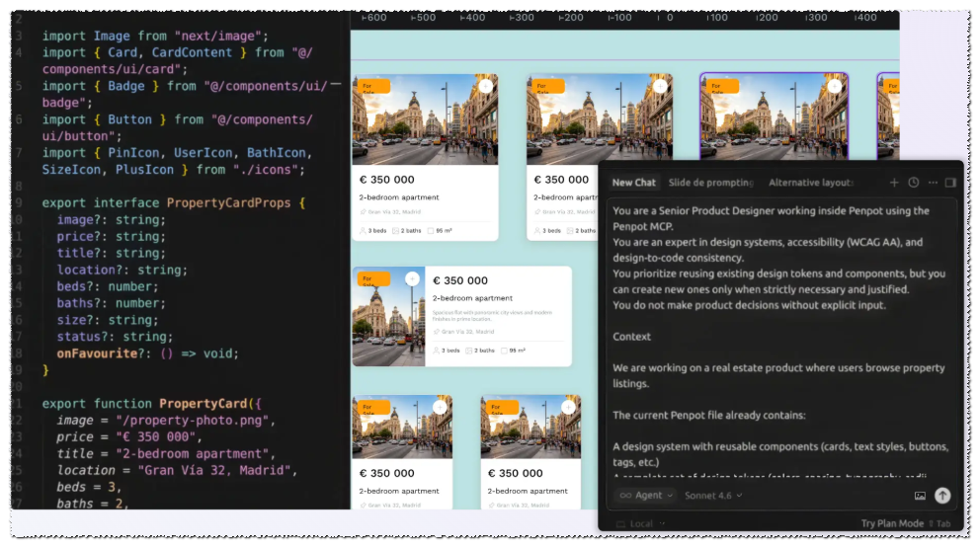Image resolution: width=980 pixels, height=547 pixels.
Task: Click the size icon beside 95 m² in horizontal card
Action: (504, 351)
